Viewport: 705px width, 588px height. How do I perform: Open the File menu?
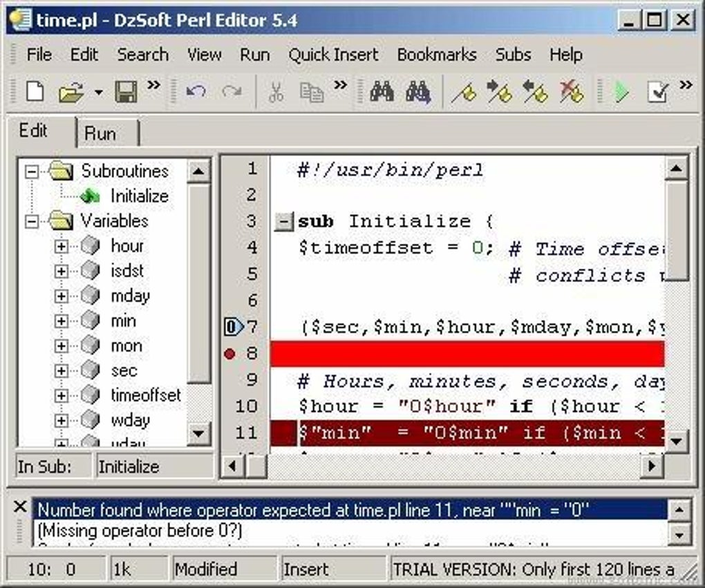point(39,55)
